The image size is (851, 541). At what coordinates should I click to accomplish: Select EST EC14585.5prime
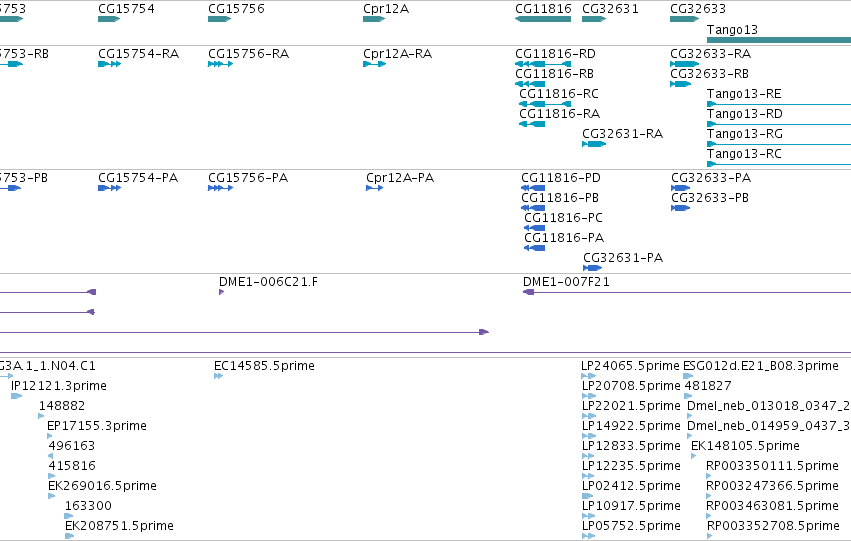pyautogui.click(x=264, y=366)
